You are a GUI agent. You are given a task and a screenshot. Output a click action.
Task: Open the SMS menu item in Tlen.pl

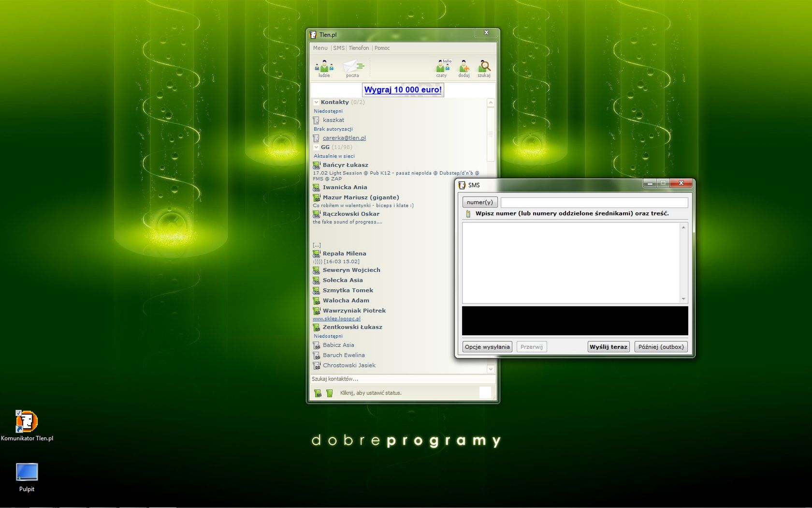pyautogui.click(x=339, y=48)
